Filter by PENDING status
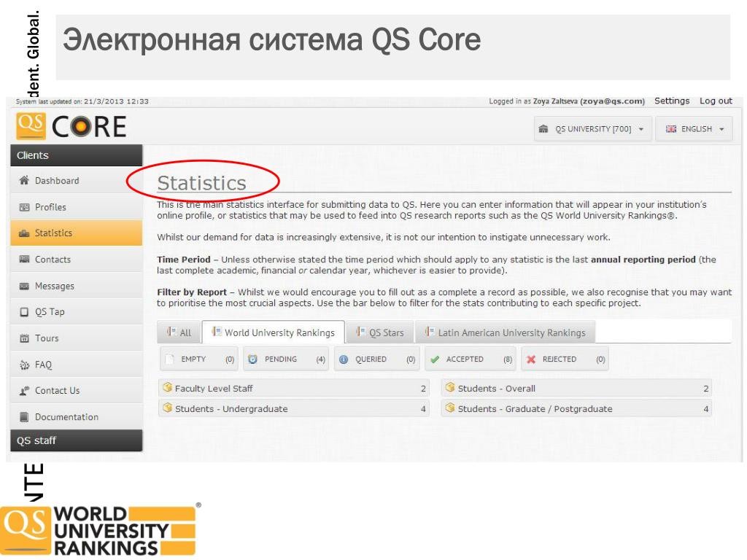 coord(286,359)
